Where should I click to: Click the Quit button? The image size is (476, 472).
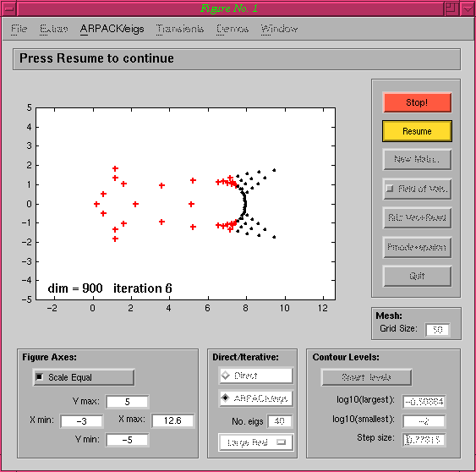point(417,276)
